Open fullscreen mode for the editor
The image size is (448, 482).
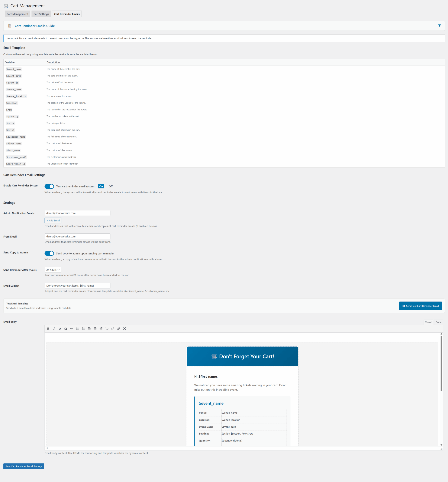124,329
